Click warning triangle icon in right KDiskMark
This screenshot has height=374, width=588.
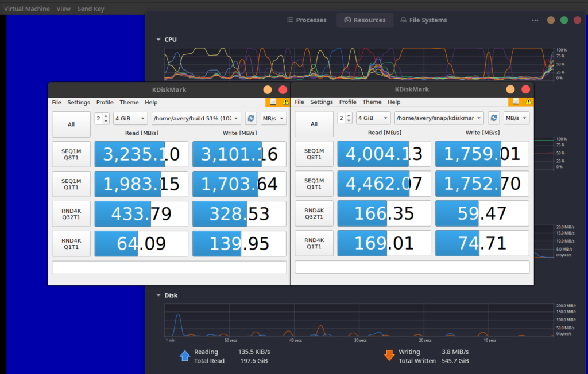point(528,102)
